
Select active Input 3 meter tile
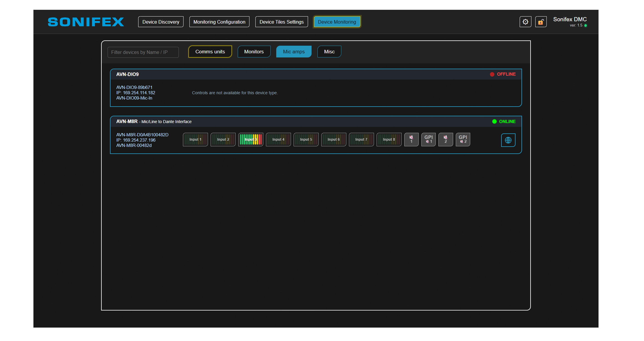click(251, 140)
